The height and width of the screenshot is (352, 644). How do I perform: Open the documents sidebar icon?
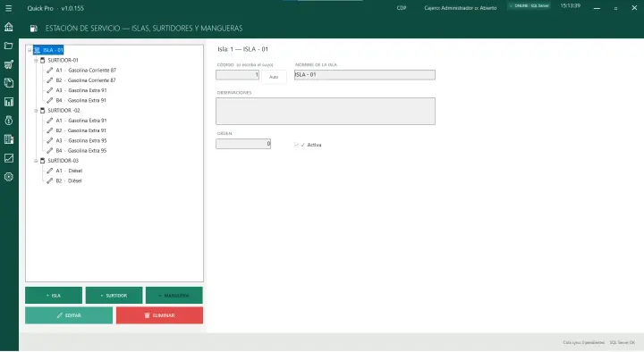pyautogui.click(x=9, y=83)
